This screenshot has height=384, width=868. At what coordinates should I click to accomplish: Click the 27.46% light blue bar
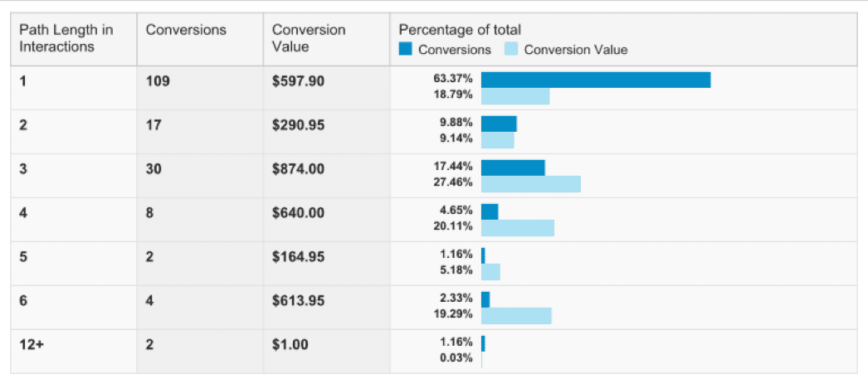click(x=530, y=183)
